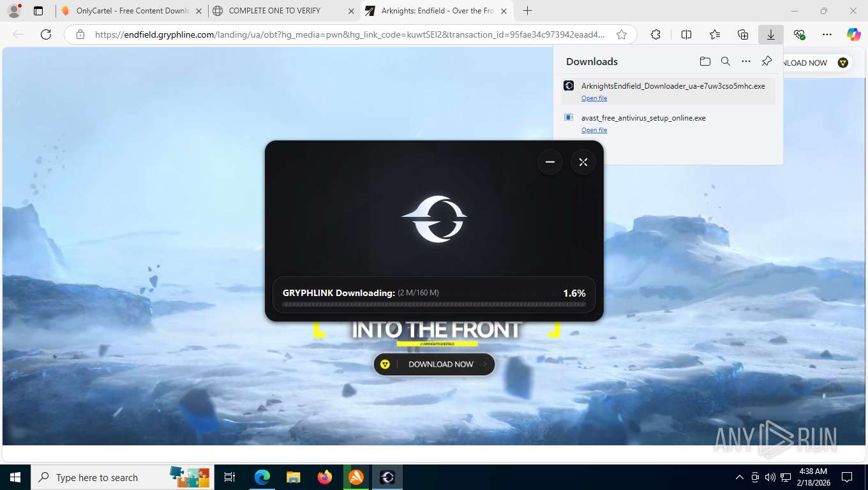Refresh the current page
Viewport: 868px width, 490px height.
point(46,34)
